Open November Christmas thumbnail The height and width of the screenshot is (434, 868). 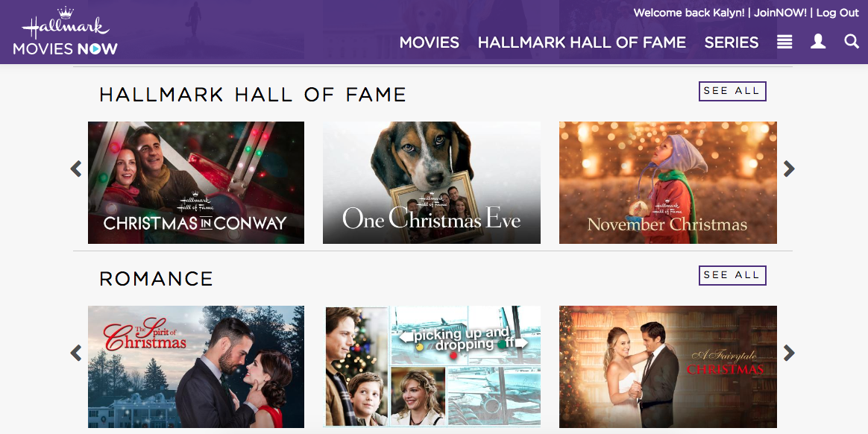[x=667, y=183]
